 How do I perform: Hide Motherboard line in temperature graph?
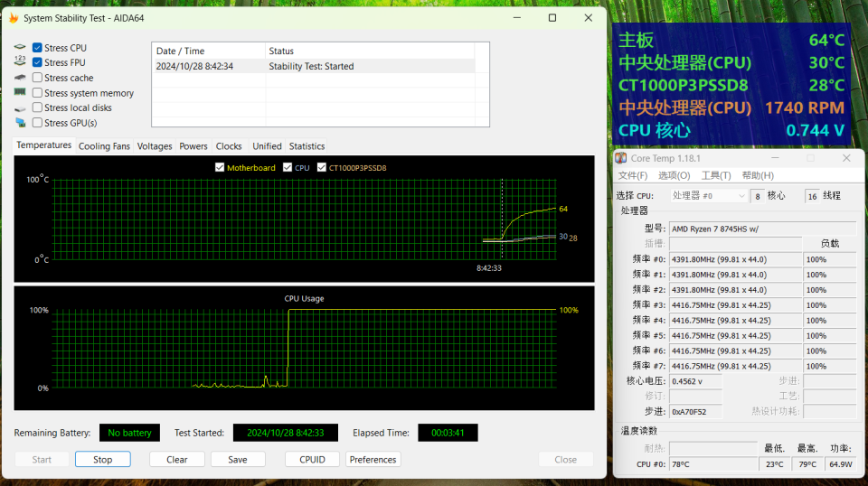pos(220,167)
